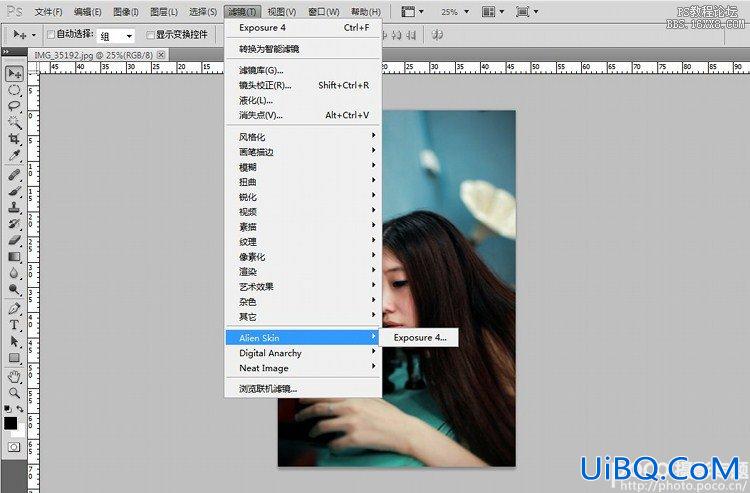Enable the 显示变换控件 checkbox
The image size is (750, 493).
point(150,34)
